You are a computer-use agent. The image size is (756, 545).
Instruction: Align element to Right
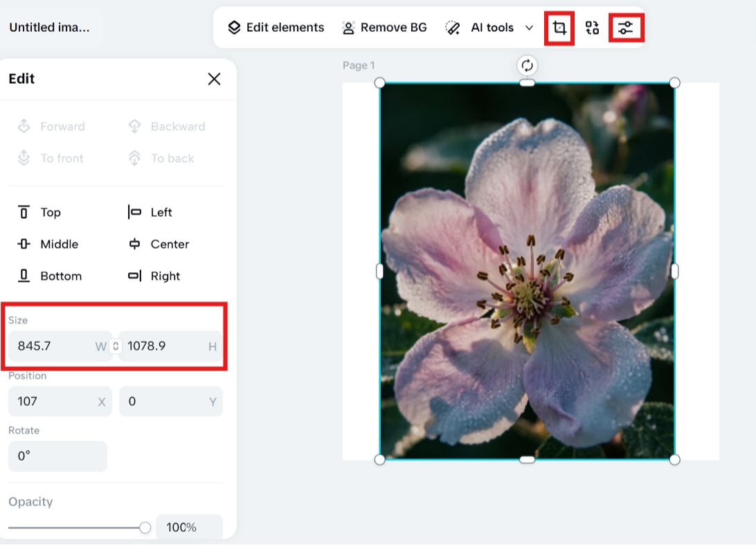[154, 276]
